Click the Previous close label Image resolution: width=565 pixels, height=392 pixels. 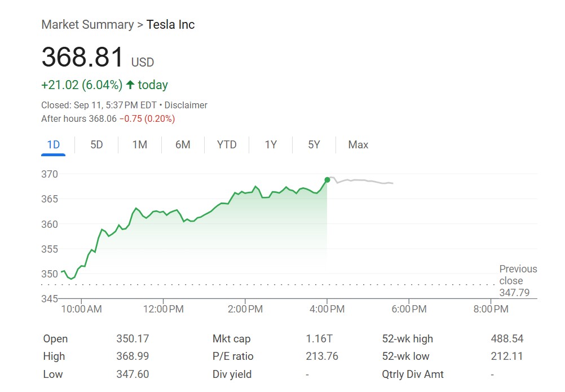tap(518, 275)
